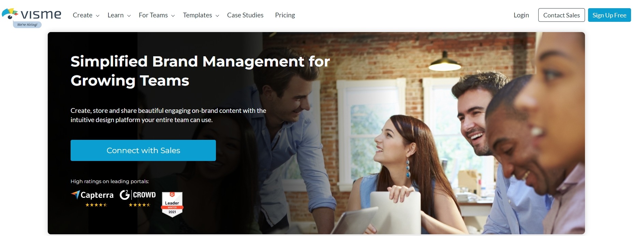Click the Capterra logo rating
Viewport: 644px width, 236px height.
tap(92, 195)
